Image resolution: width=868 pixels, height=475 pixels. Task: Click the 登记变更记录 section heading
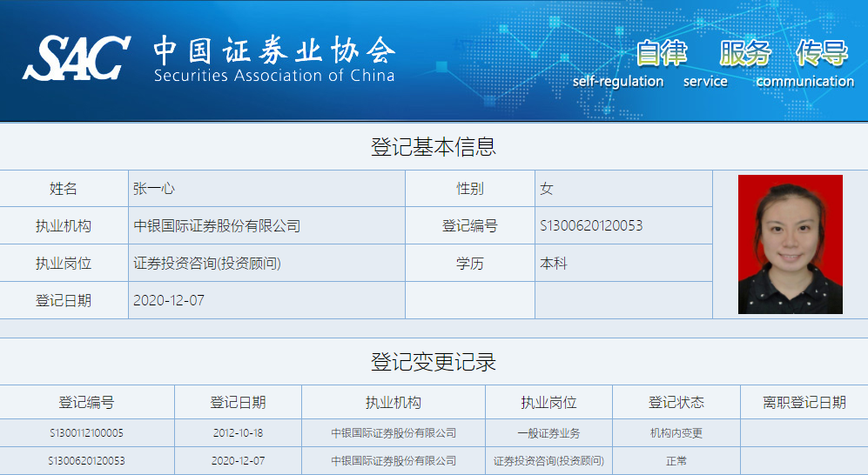point(434,362)
